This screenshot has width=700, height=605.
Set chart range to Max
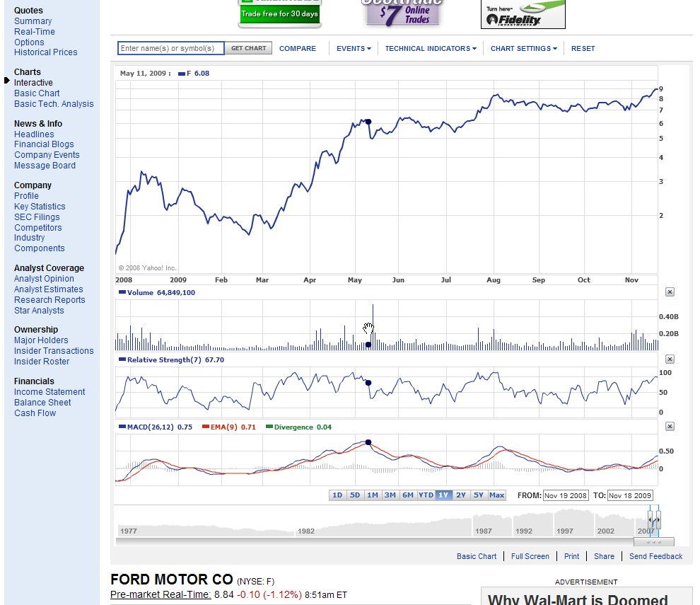[497, 495]
